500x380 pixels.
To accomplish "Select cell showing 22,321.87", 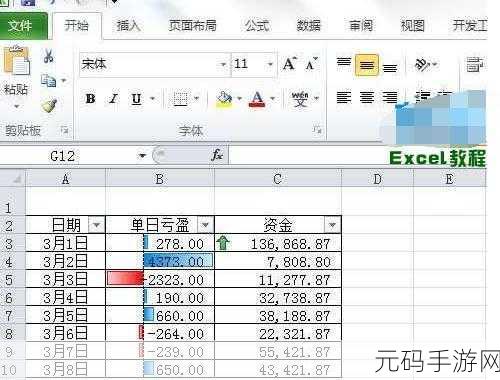I will [x=278, y=333].
